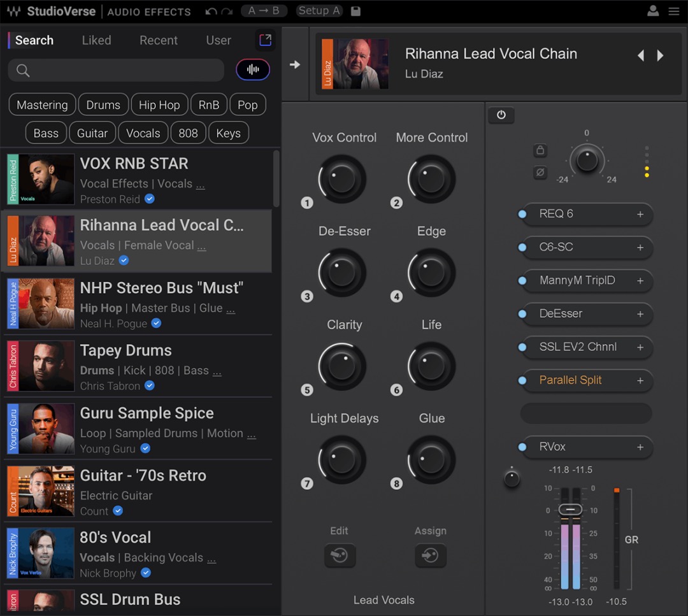The image size is (688, 616).
Task: Expand Parallel Split plus button
Action: pyautogui.click(x=640, y=381)
